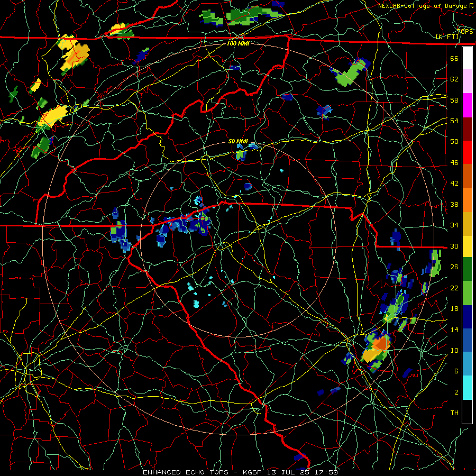The image size is (476, 476).
Task: Click the "6" legend value
Action: pos(456,371)
